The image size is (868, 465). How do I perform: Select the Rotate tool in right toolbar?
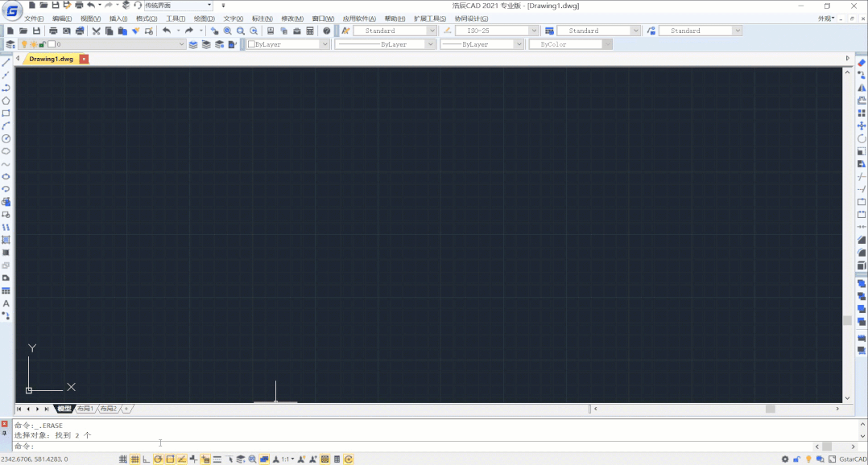[862, 139]
